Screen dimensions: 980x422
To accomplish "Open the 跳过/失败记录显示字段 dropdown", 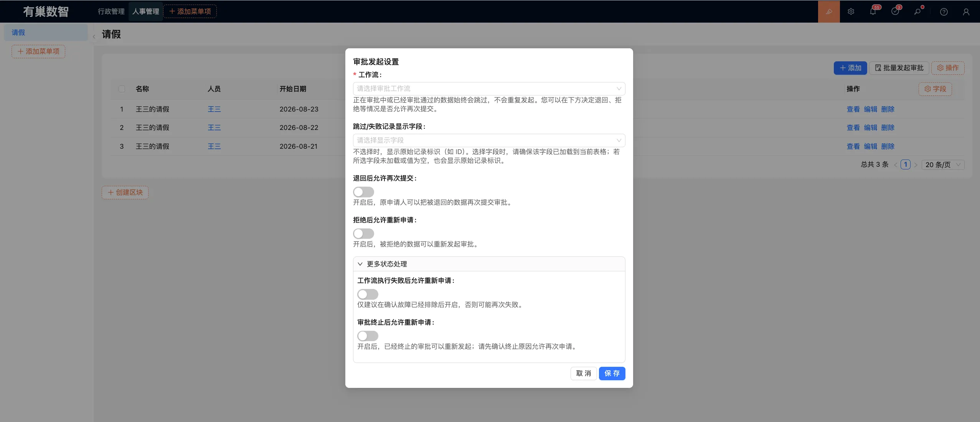I will click(x=489, y=140).
